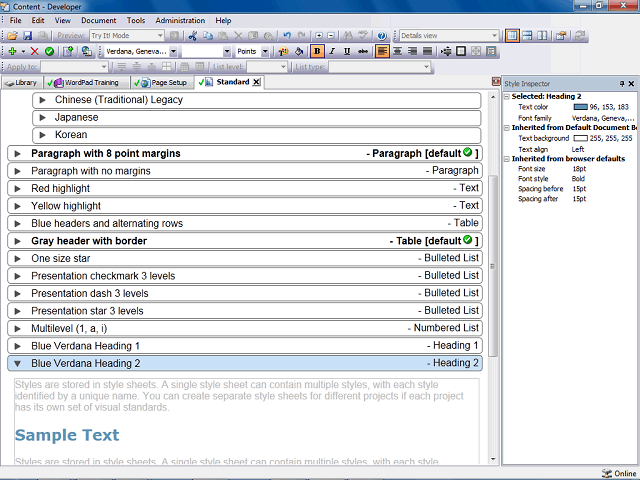
Task: Click the indent/margins icon
Action: tap(446, 51)
